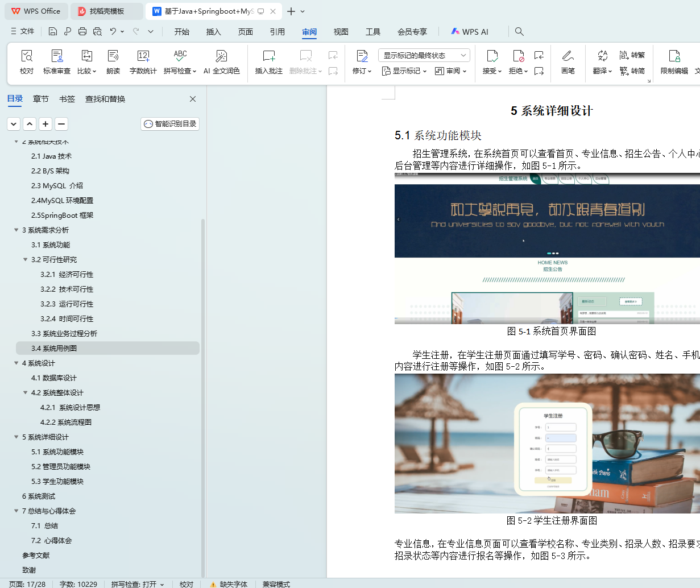Go to 参考文献 heading

[36, 555]
